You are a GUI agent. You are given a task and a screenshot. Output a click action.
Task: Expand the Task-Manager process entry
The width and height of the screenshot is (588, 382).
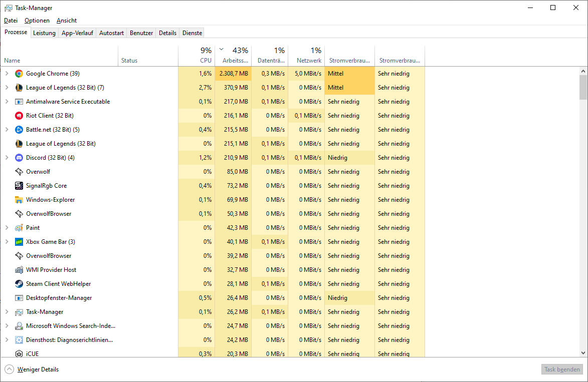click(7, 312)
